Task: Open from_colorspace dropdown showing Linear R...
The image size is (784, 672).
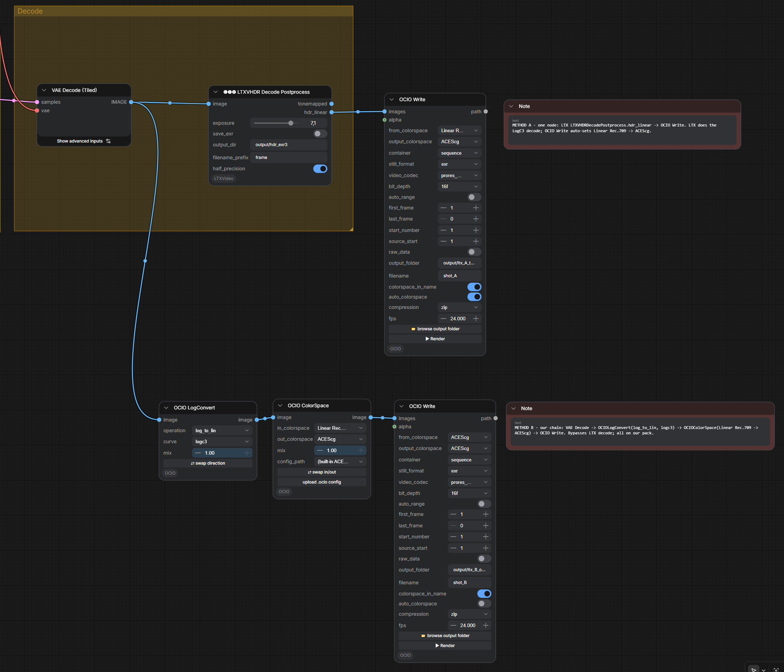Action: click(x=459, y=130)
